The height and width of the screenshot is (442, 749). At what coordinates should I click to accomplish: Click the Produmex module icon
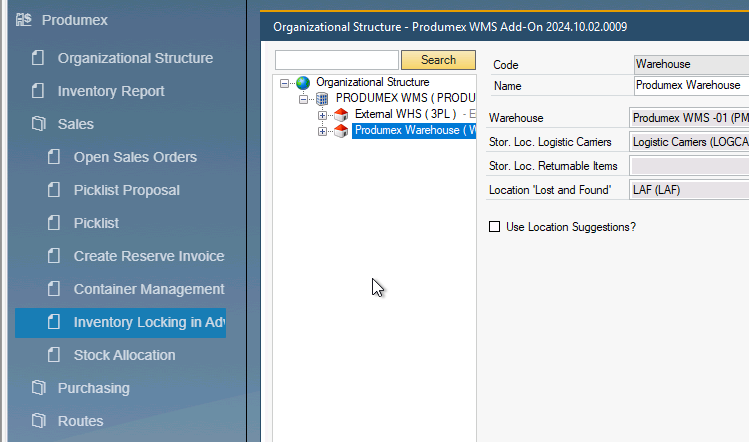[x=23, y=20]
